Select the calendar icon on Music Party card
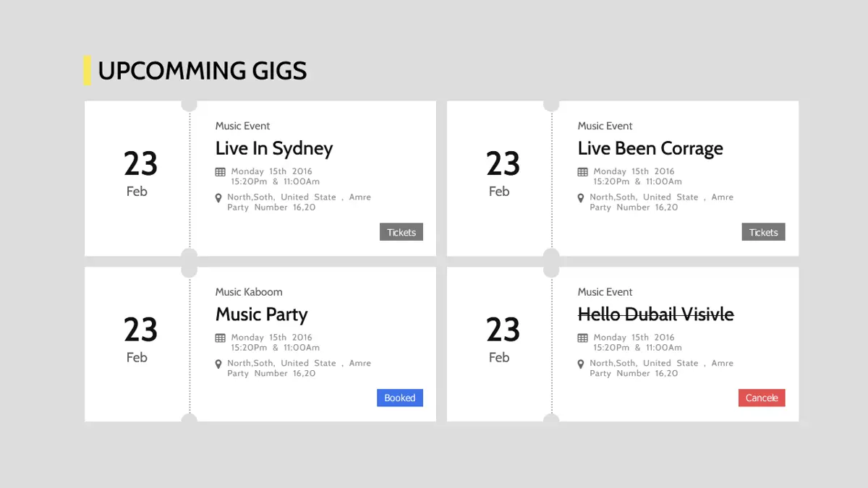The width and height of the screenshot is (868, 488). coord(218,337)
